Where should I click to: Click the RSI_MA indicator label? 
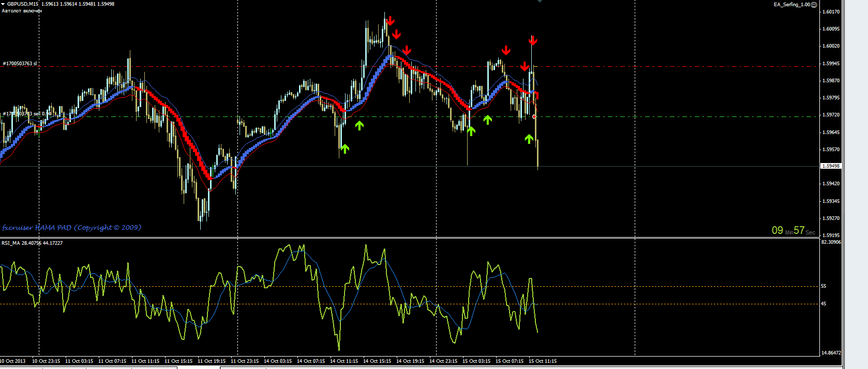[32, 243]
